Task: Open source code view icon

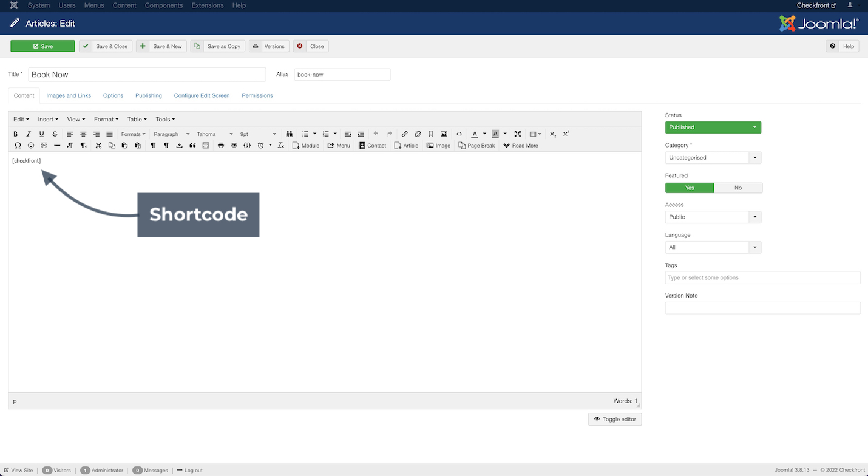Action: (459, 134)
